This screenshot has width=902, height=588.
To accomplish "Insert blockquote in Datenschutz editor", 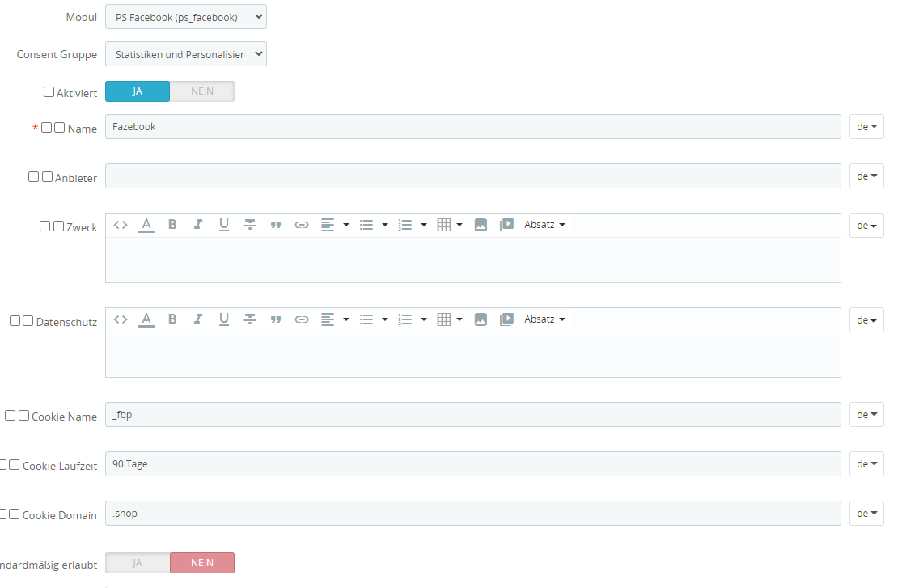I will click(x=276, y=319).
